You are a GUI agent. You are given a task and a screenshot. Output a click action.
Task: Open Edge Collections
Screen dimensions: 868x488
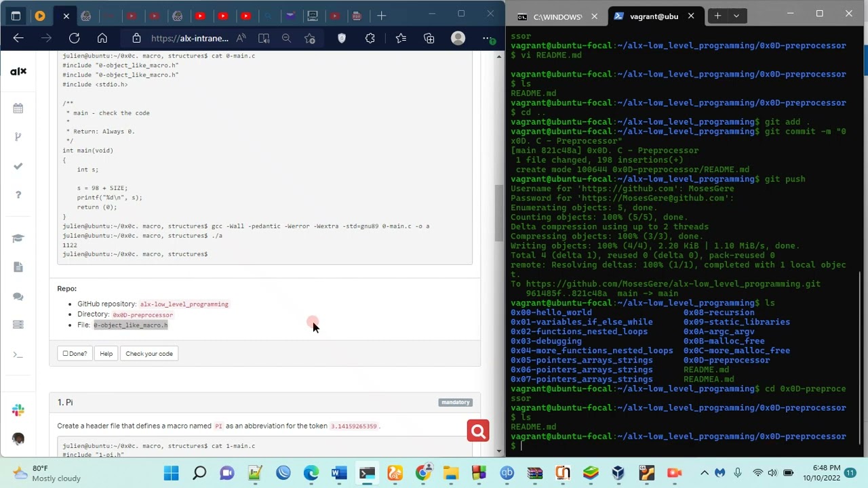click(429, 39)
